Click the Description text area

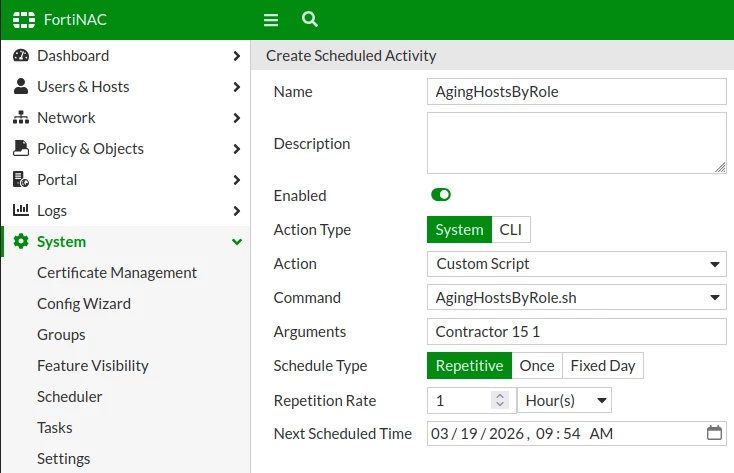(x=577, y=143)
